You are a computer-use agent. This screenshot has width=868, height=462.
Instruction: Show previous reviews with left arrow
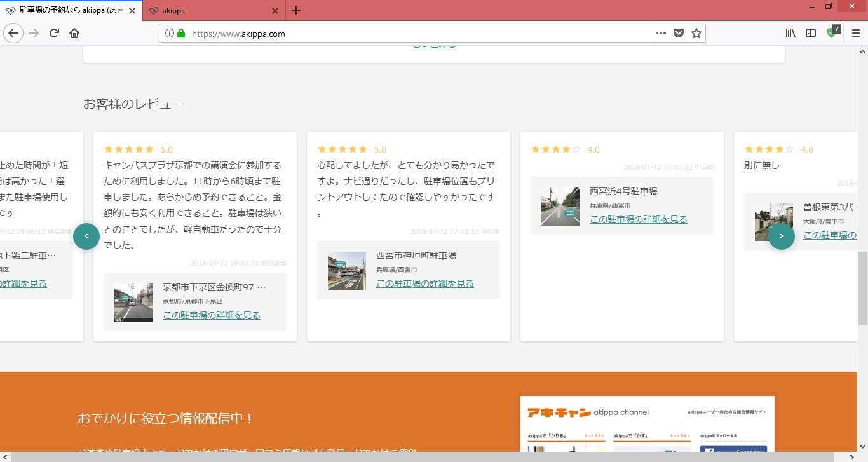click(x=86, y=236)
